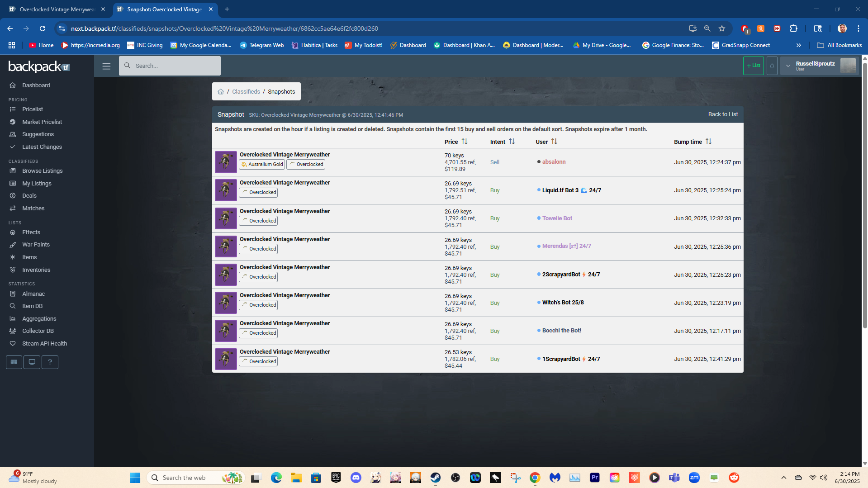Open Liquid.tf Bot 3 user link
The image size is (868, 488).
click(572, 190)
